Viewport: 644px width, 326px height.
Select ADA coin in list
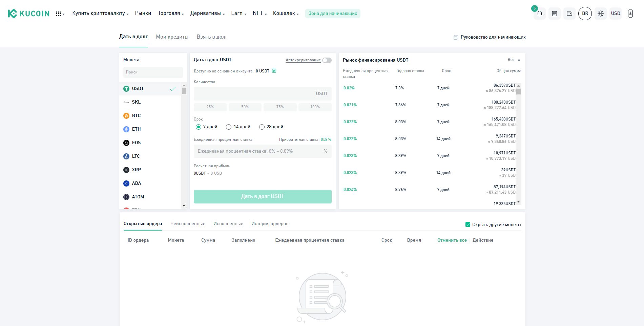(150, 183)
